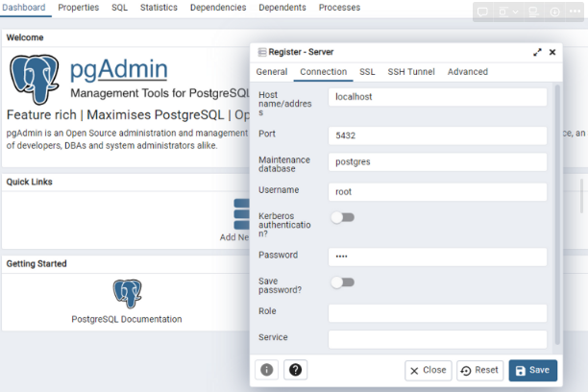Open the SQL tab
Image resolution: width=588 pixels, height=392 pixels.
click(120, 8)
